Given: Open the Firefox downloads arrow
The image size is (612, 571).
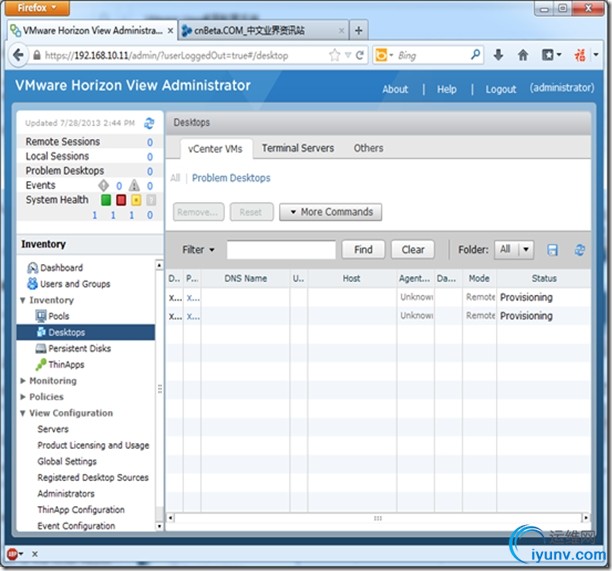Looking at the screenshot, I should (498, 55).
